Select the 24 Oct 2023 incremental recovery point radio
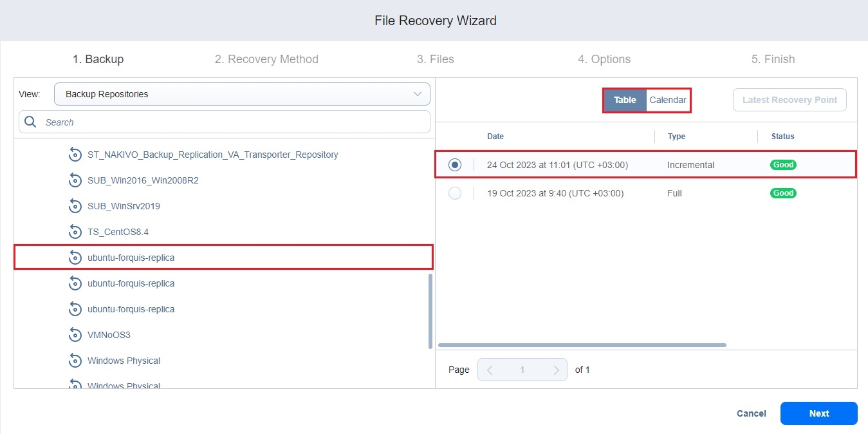Image resolution: width=868 pixels, height=434 pixels. pyautogui.click(x=455, y=165)
